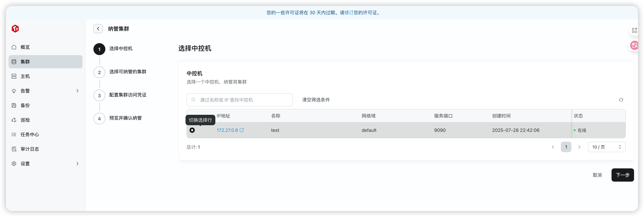Open the 10 / 页 page size dropdown

pos(607,147)
